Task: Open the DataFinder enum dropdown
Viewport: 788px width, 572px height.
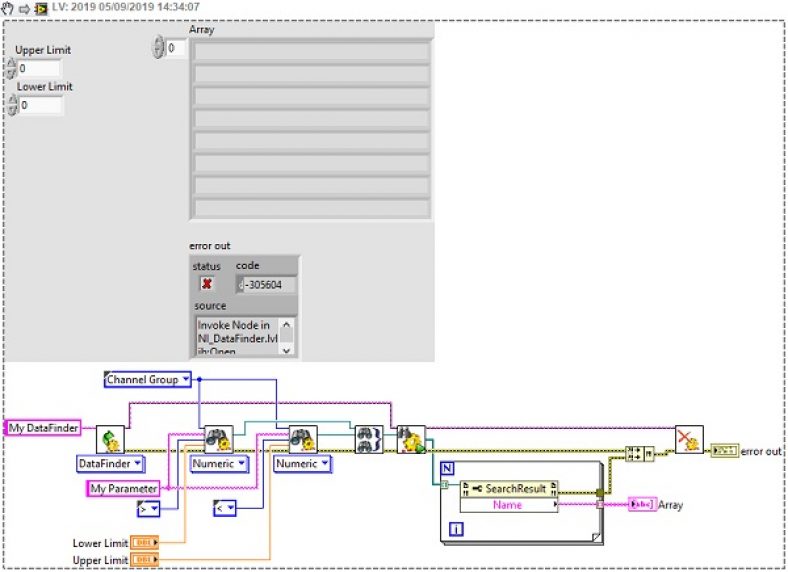Action: [138, 464]
